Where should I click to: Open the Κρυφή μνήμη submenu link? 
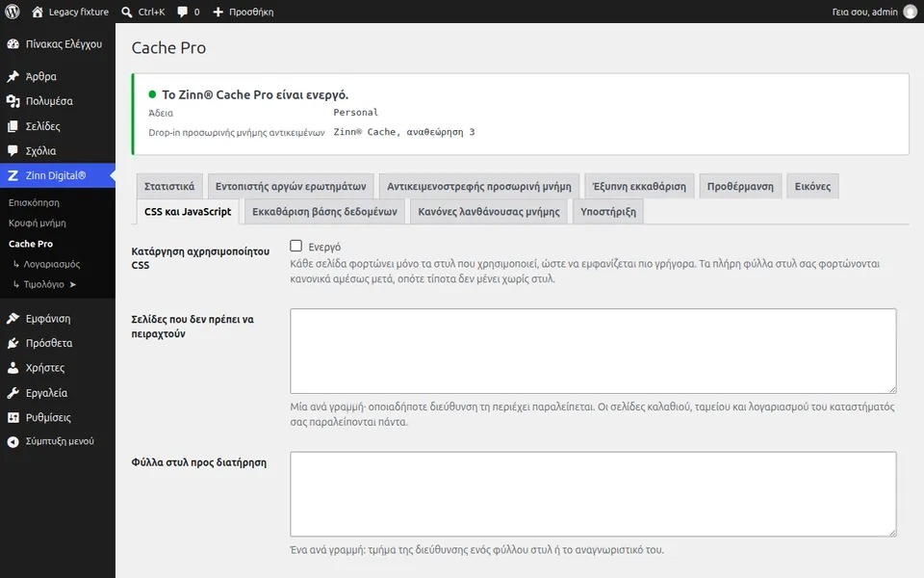(x=38, y=223)
